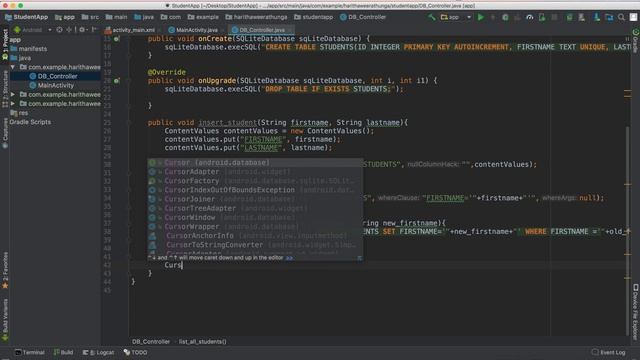
Task: Select the res folder in project tree
Action: [x=19, y=113]
